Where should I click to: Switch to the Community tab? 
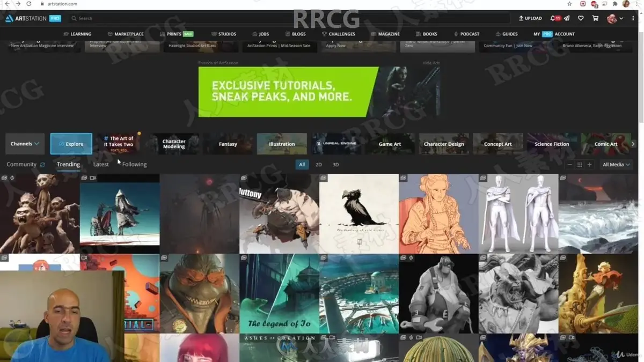tap(21, 165)
